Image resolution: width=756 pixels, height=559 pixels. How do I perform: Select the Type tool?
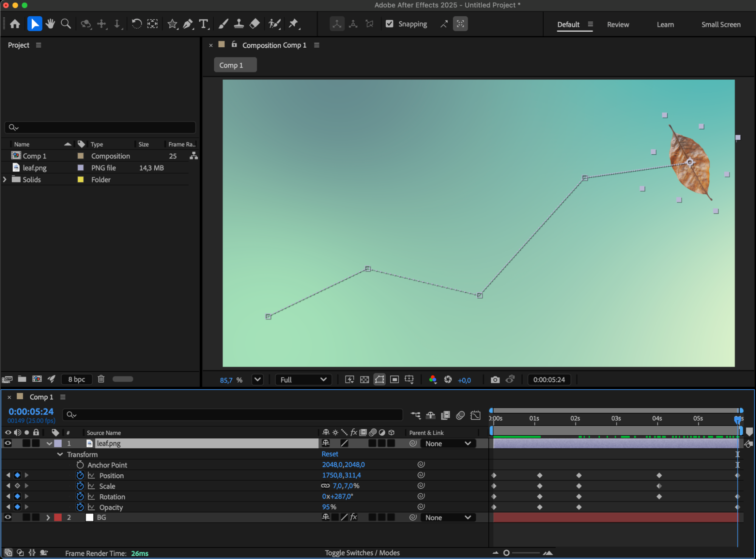(203, 24)
